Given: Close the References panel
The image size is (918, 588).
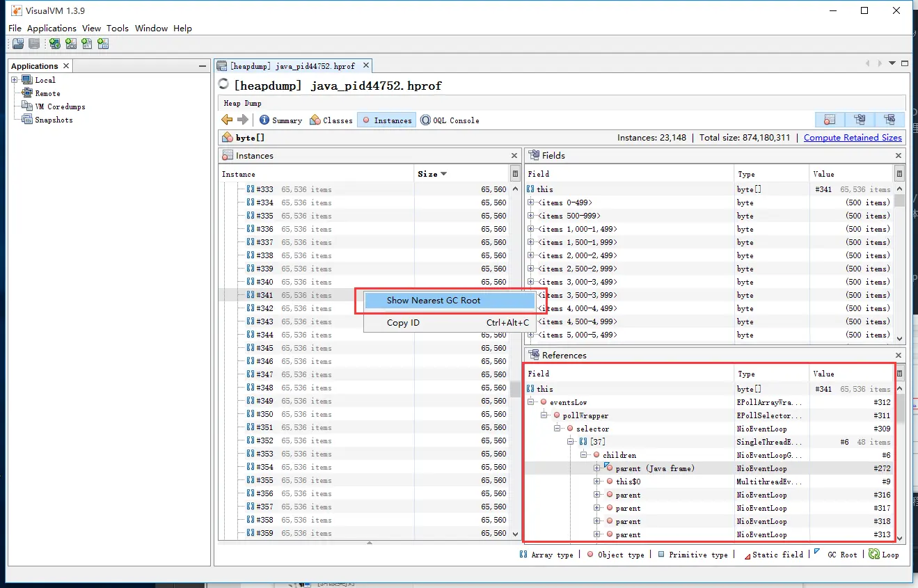Looking at the screenshot, I should tap(899, 356).
